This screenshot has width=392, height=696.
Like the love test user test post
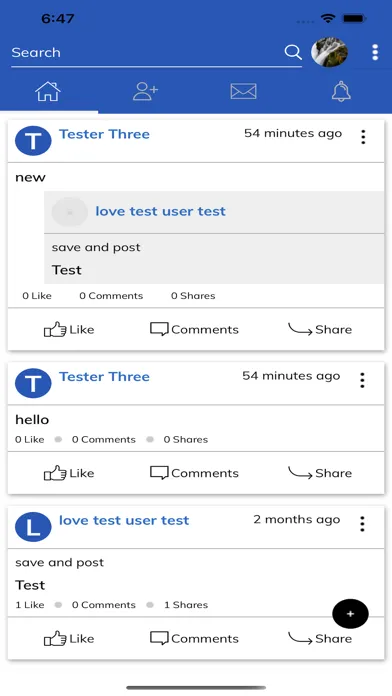click(x=69, y=639)
